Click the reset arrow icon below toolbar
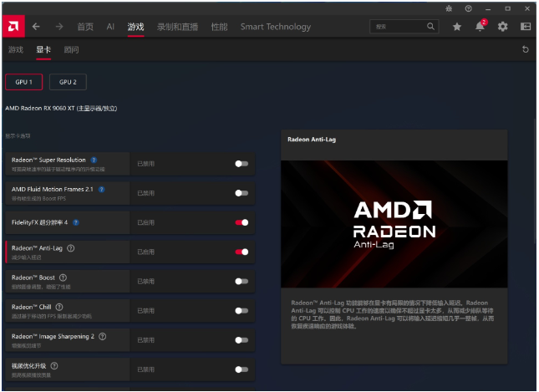This screenshot has height=392, width=539. pyautogui.click(x=526, y=49)
